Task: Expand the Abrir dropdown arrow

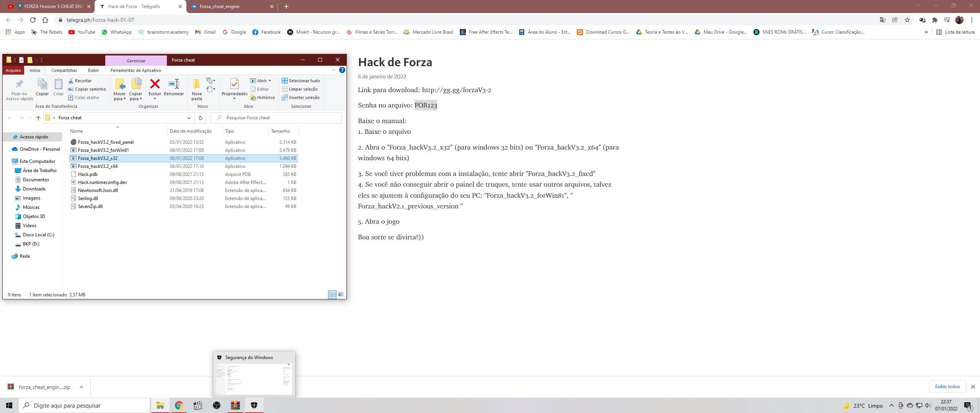Action: pyautogui.click(x=269, y=81)
